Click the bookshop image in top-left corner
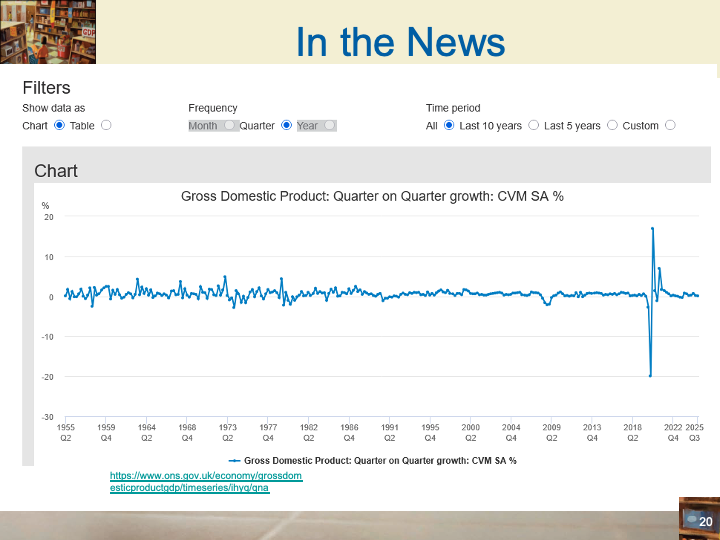Image resolution: width=720 pixels, height=540 pixels. 40,32
